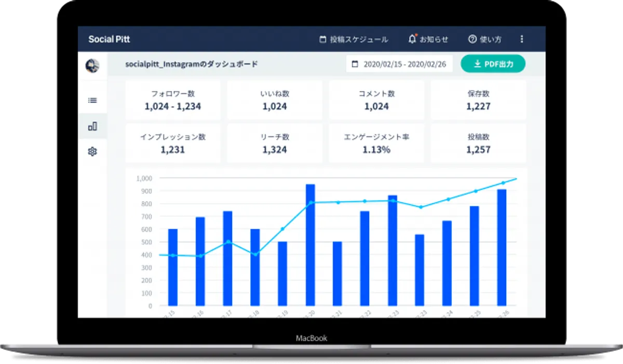623x364 pixels.
Task: Click the インプレッション数 card
Action: click(x=173, y=143)
